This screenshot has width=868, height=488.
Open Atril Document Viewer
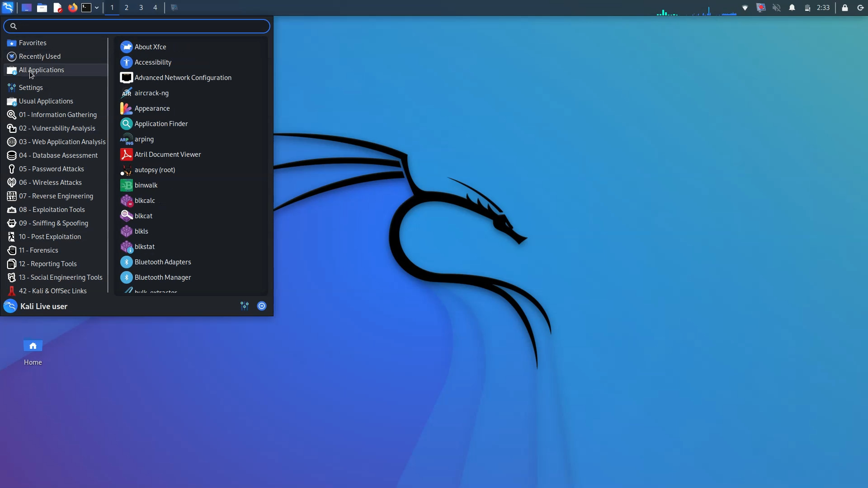192,155
